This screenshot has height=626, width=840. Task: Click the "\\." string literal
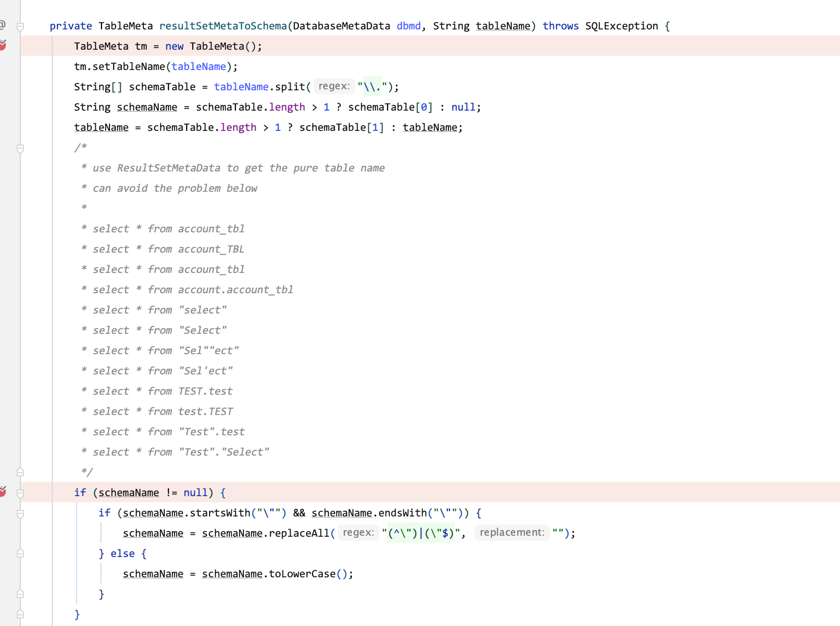pyautogui.click(x=372, y=87)
